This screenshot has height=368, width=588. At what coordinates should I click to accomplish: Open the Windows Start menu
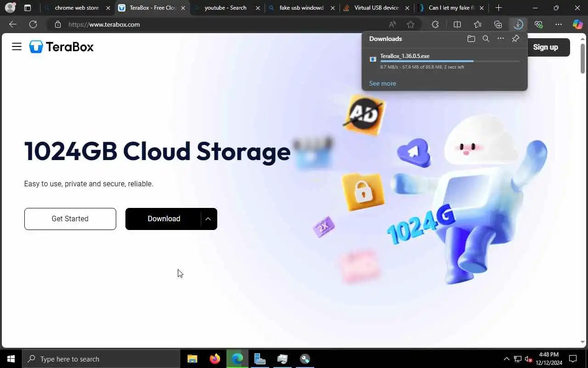[11, 359]
